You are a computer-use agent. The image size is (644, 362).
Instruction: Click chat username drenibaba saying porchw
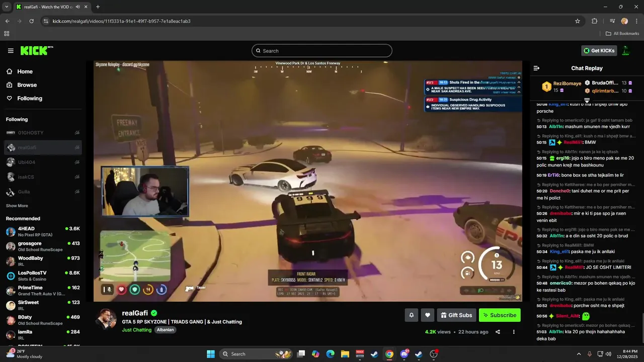click(x=560, y=306)
